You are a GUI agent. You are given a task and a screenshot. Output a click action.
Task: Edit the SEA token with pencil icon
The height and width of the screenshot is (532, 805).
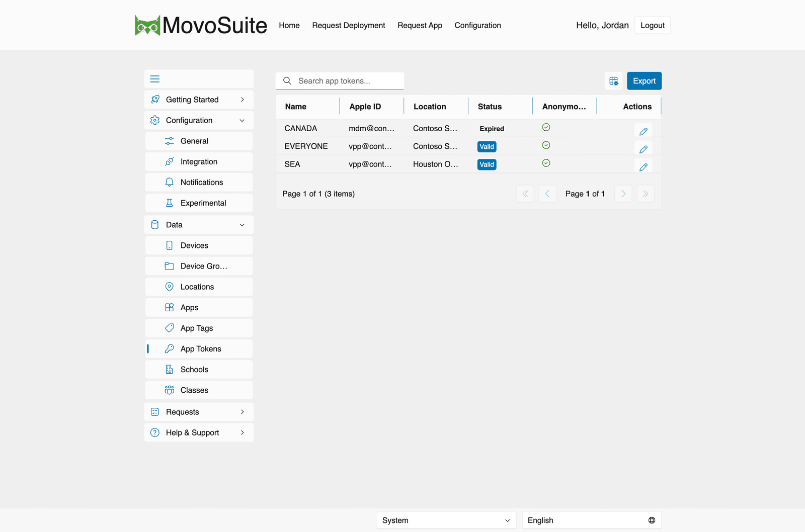(643, 167)
